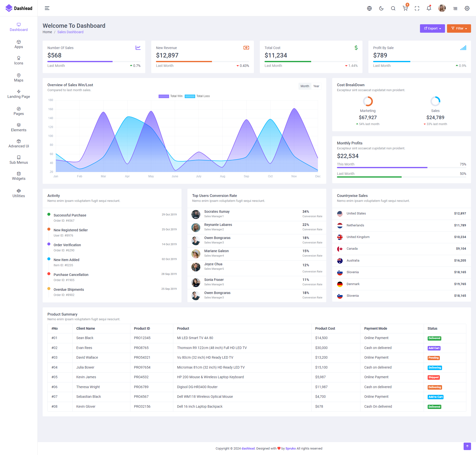
Task: Expand the Filter dropdown button
Action: point(459,28)
